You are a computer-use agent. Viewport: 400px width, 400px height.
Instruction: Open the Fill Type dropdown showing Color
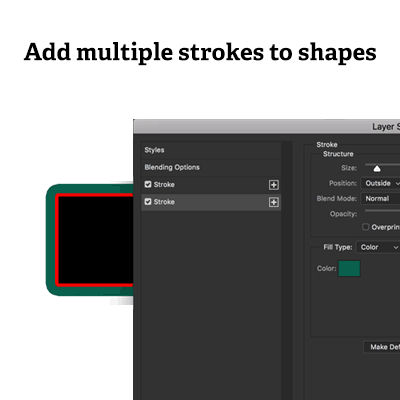tap(378, 247)
